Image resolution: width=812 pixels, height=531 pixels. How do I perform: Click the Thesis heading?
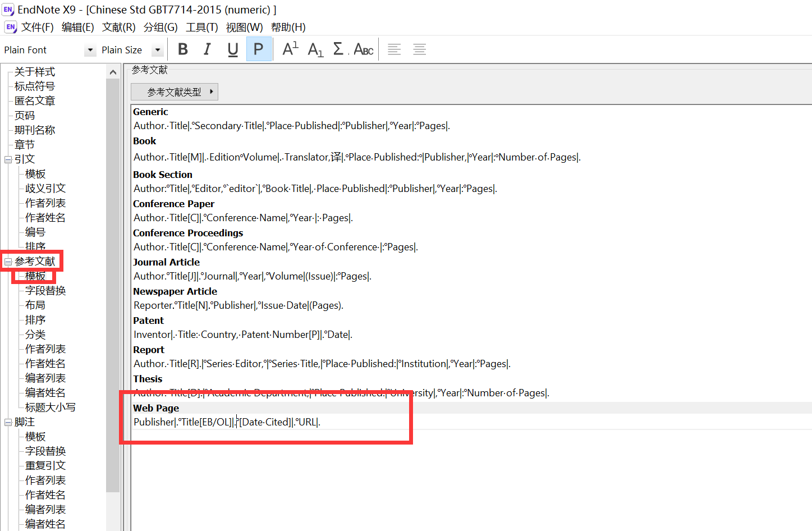coord(148,379)
